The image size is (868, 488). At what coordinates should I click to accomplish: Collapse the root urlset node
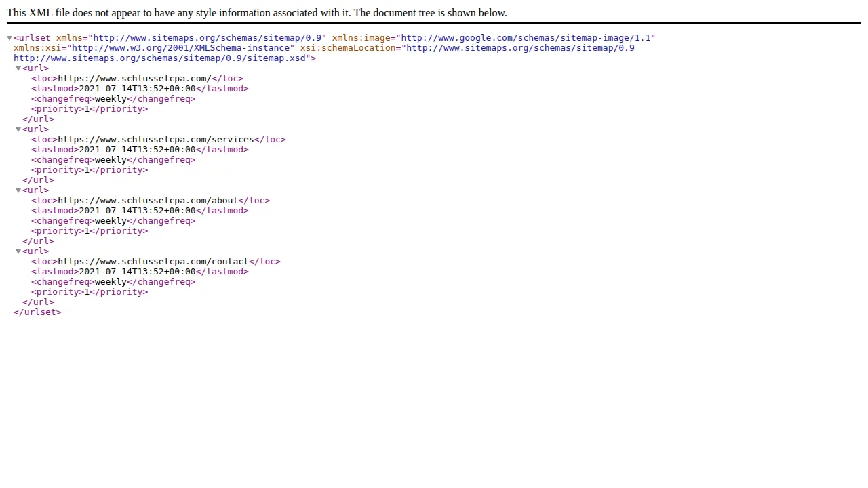coord(9,38)
